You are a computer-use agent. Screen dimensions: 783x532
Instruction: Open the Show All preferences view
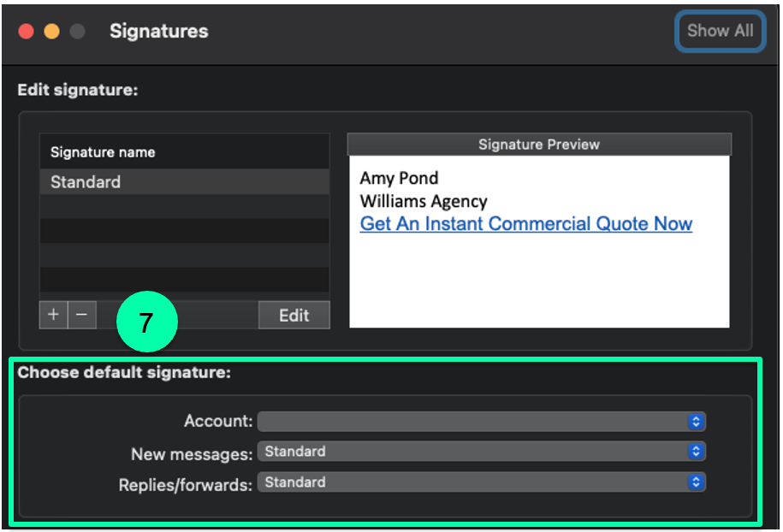tap(720, 31)
